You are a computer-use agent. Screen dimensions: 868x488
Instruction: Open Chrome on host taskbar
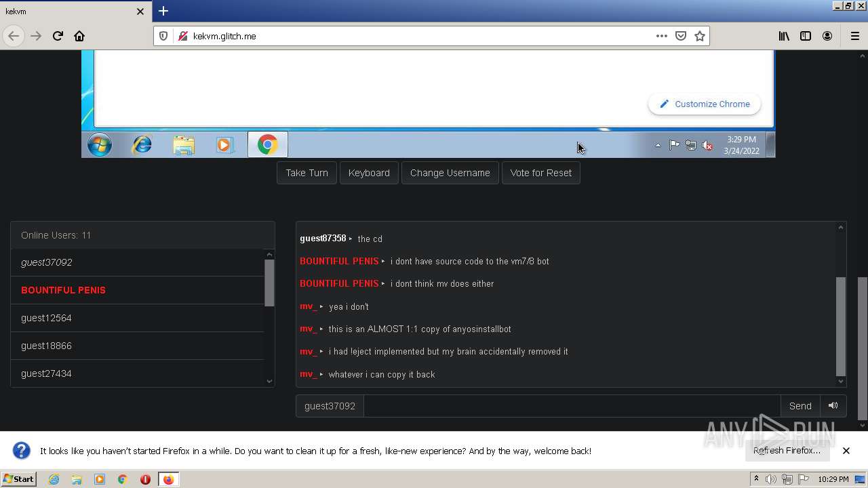(122, 479)
